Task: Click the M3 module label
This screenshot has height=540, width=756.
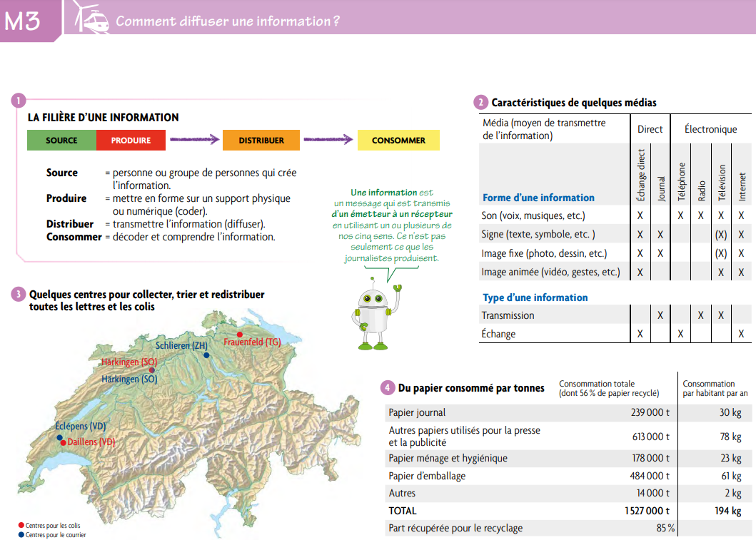Action: pos(22,21)
